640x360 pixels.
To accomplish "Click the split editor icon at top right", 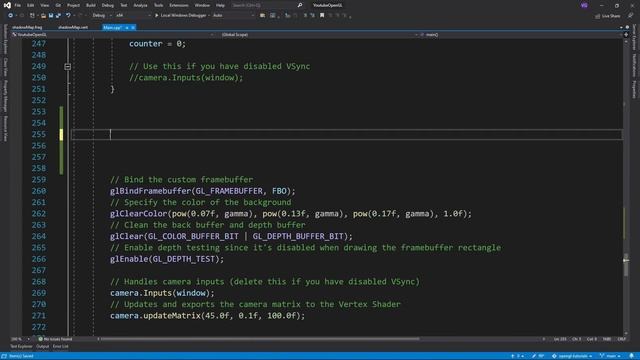I will tap(626, 35).
